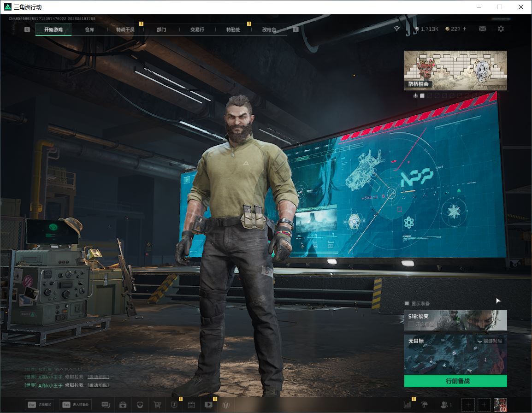Open the bar chart stats icon
532x413 pixels.
[407, 405]
